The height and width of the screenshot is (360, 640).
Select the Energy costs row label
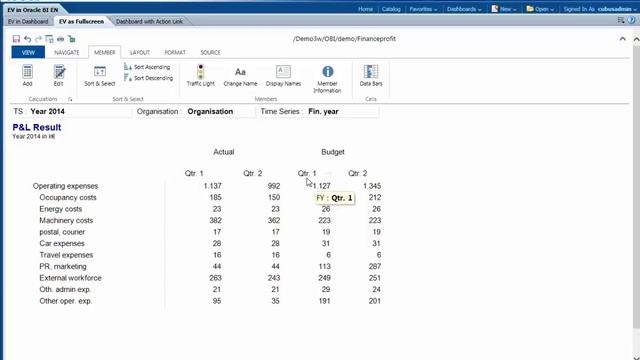[60, 209]
